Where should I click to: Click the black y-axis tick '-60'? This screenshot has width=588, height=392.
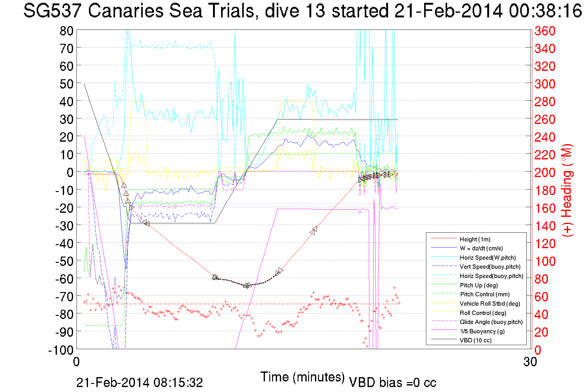click(x=64, y=279)
